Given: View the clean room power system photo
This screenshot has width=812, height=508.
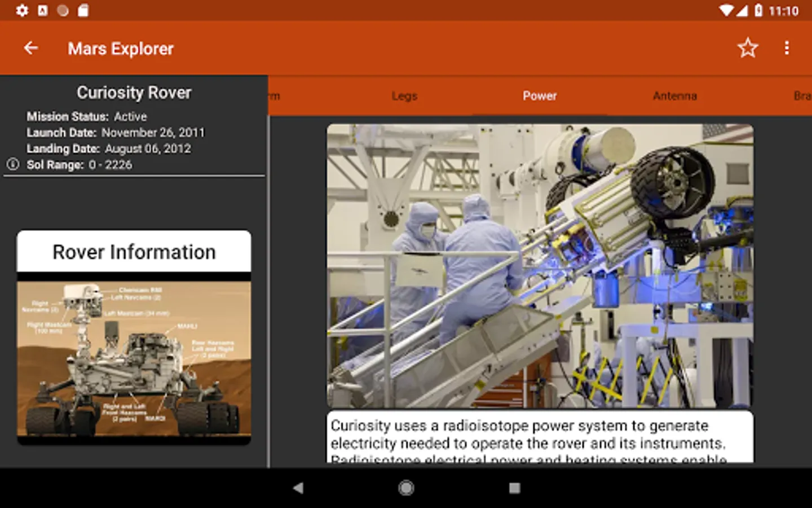Looking at the screenshot, I should pyautogui.click(x=540, y=266).
